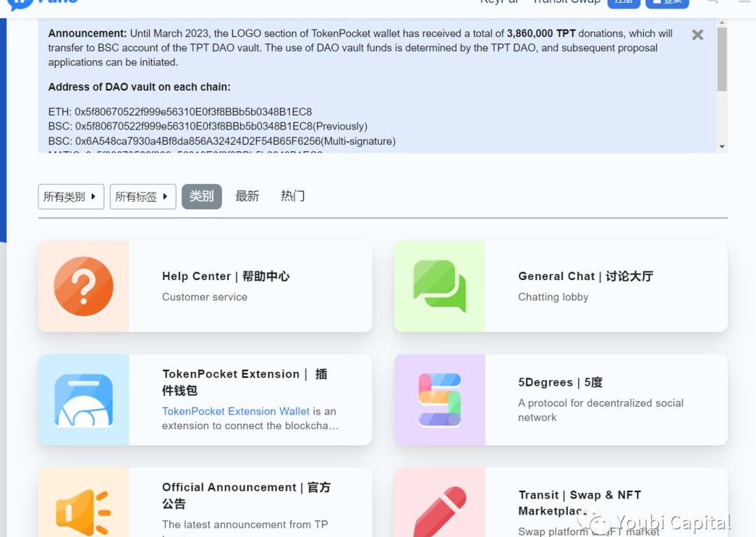Click the red pencil Transit icon
Image resolution: width=756 pixels, height=537 pixels.
[440, 511]
